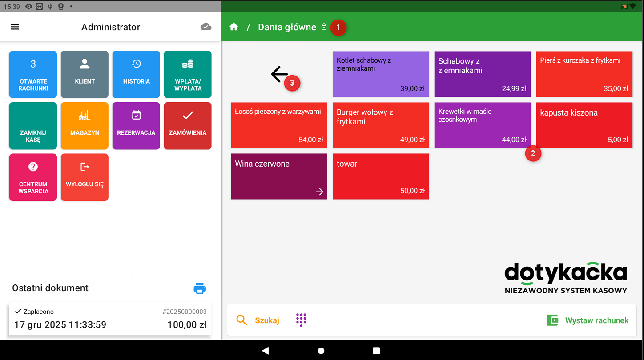The height and width of the screenshot is (360, 644).
Task: Open the numeric keypad icon
Action: (301, 320)
